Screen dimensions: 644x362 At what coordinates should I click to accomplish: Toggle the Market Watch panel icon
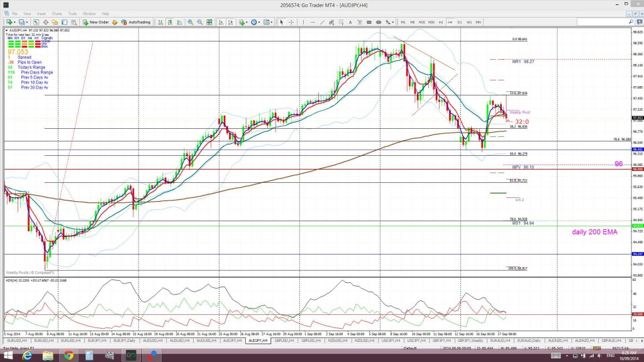tap(36, 22)
